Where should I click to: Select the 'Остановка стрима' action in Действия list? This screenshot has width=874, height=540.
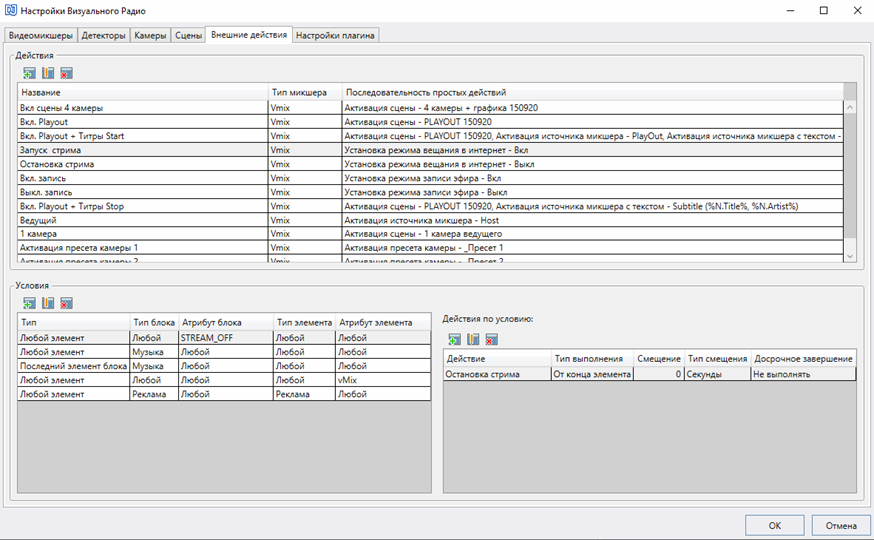click(430, 164)
